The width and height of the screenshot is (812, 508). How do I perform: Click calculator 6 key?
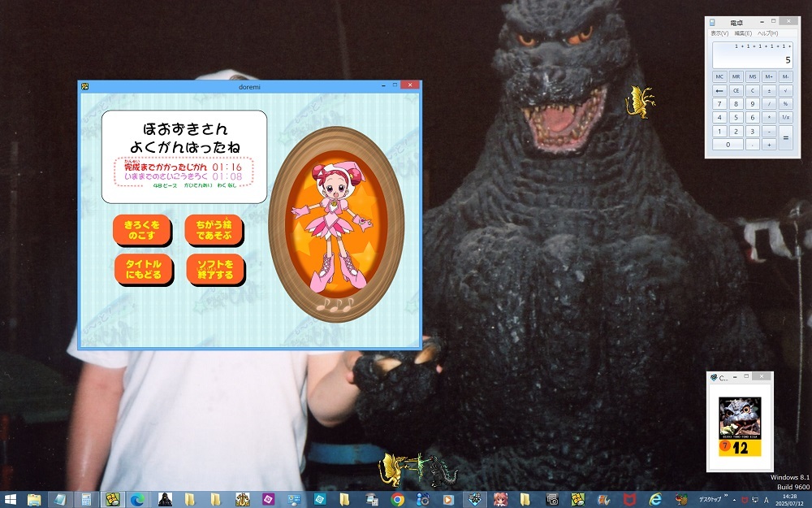[753, 118]
